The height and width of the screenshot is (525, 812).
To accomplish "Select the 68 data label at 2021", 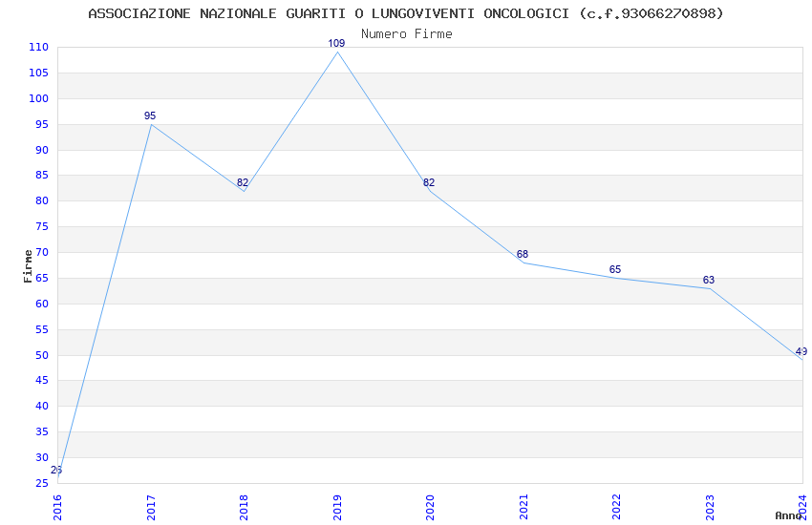I will point(522,254).
